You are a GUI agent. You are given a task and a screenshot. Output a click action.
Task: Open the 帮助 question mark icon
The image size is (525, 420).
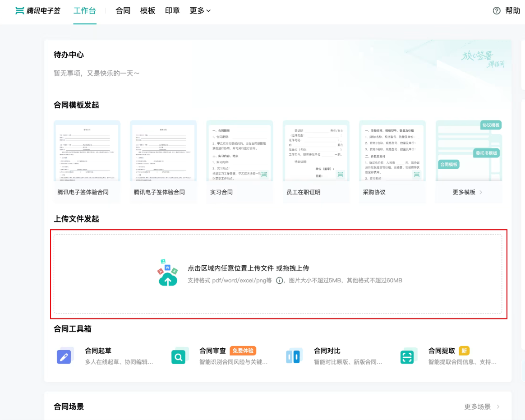(x=497, y=11)
